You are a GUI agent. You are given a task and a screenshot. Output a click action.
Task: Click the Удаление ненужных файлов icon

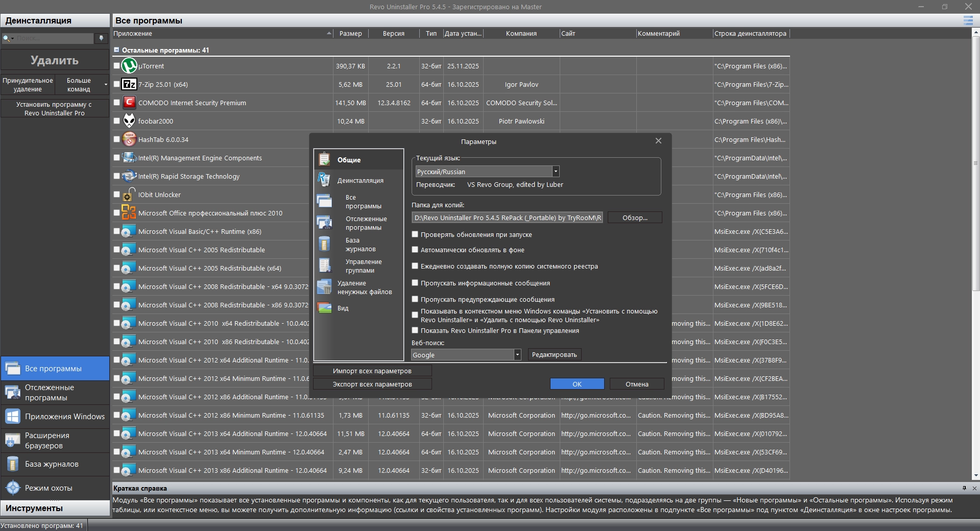(324, 287)
